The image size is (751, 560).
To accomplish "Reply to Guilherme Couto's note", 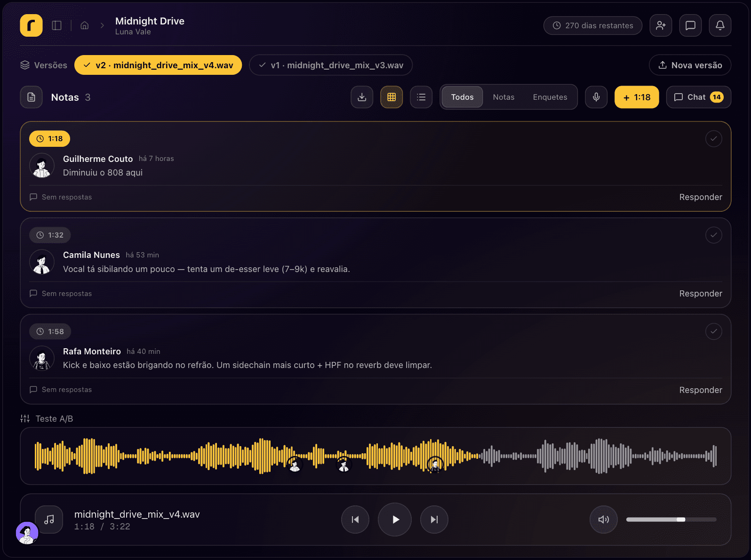I will click(x=701, y=197).
